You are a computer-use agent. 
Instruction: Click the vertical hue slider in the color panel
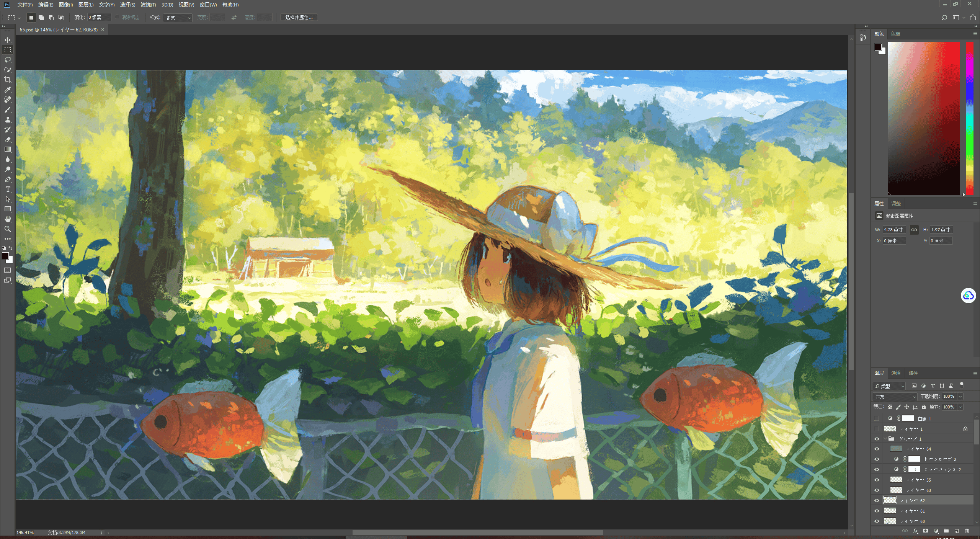click(x=970, y=118)
